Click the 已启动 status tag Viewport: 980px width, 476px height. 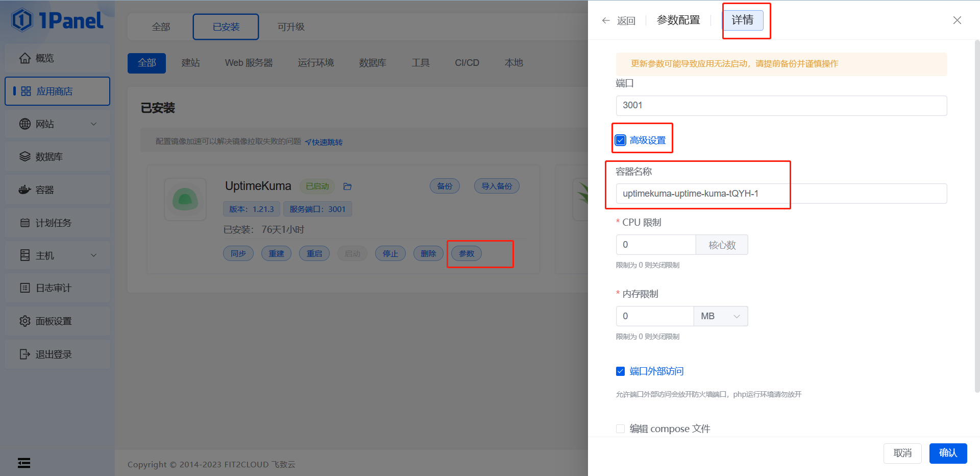point(317,186)
